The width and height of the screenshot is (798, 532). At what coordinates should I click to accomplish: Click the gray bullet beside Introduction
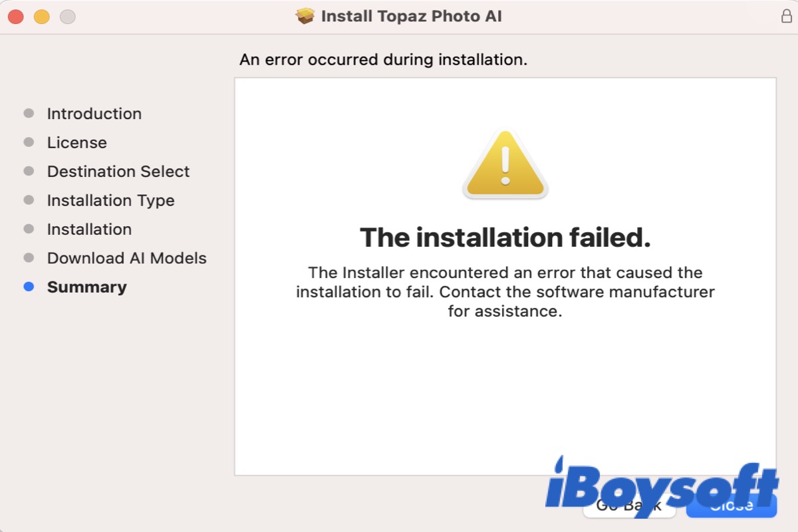pyautogui.click(x=29, y=114)
